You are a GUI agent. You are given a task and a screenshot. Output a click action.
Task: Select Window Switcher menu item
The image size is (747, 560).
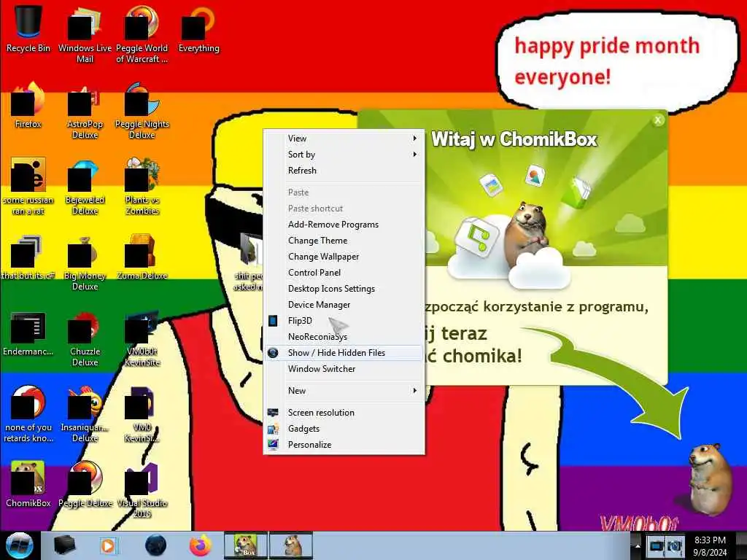[x=344, y=369]
